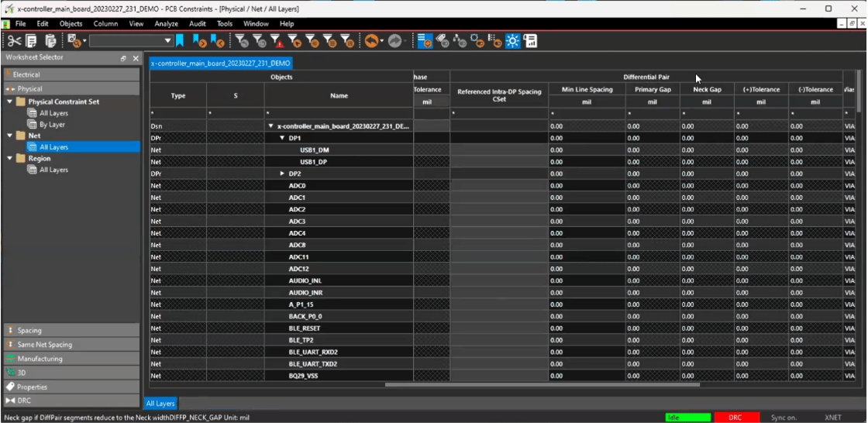Select By Layer under Physical Constraint Set
The height and width of the screenshot is (423, 868).
click(x=52, y=125)
